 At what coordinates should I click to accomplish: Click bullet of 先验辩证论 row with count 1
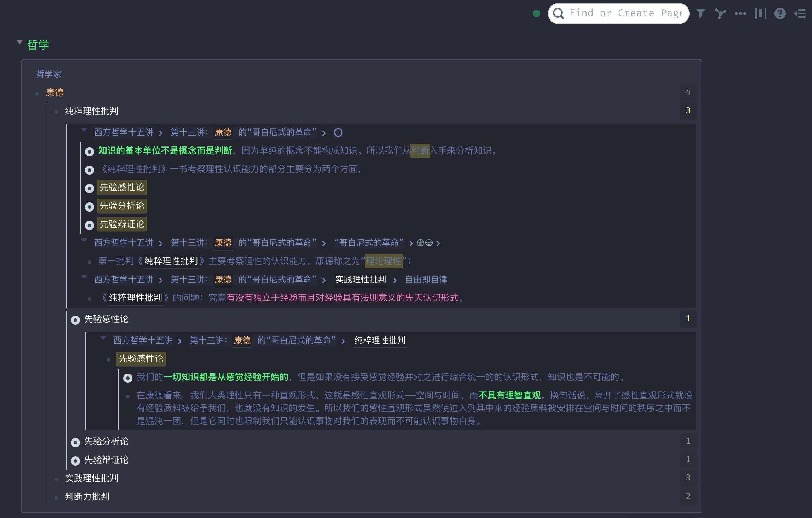[75, 461]
